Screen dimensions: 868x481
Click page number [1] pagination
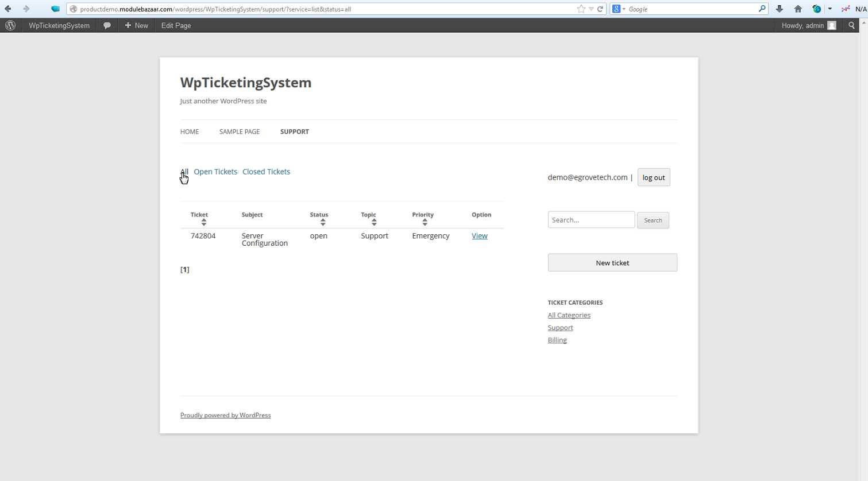coord(185,270)
